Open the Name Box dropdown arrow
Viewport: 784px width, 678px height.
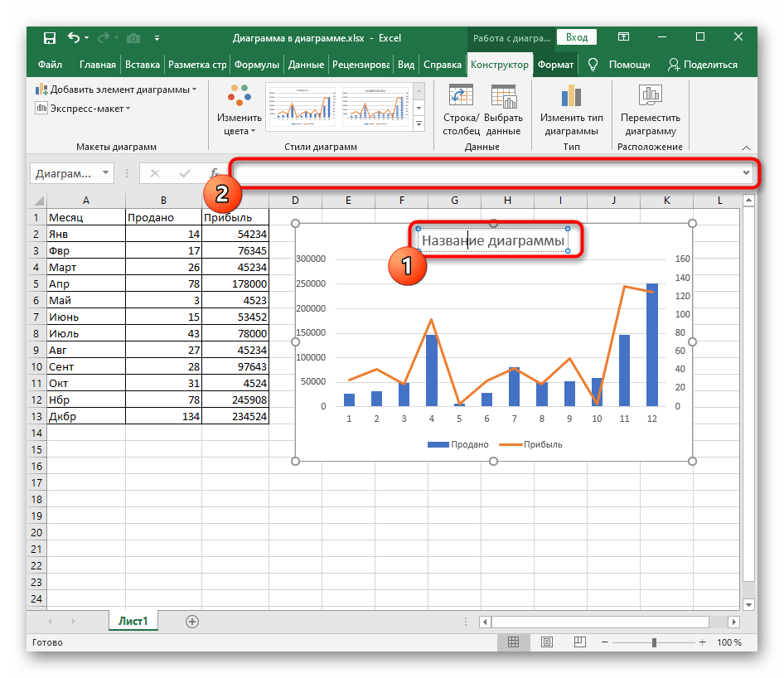[x=105, y=173]
